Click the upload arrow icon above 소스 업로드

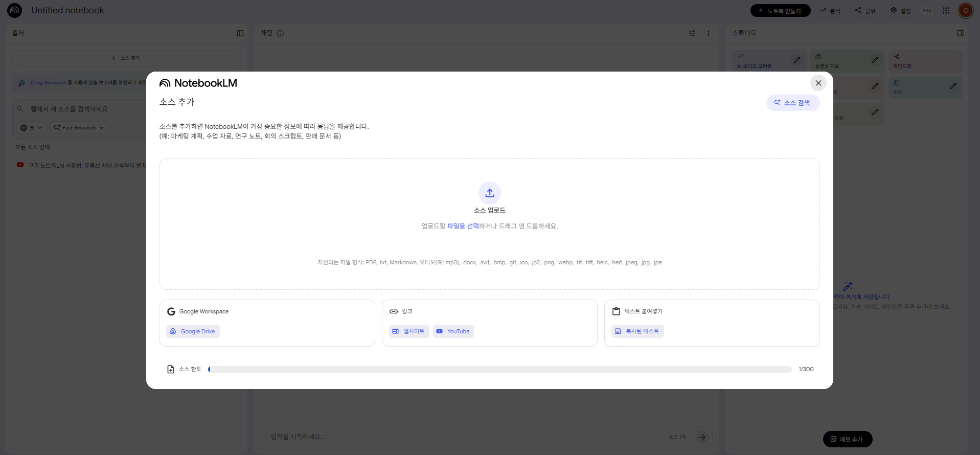pos(490,193)
